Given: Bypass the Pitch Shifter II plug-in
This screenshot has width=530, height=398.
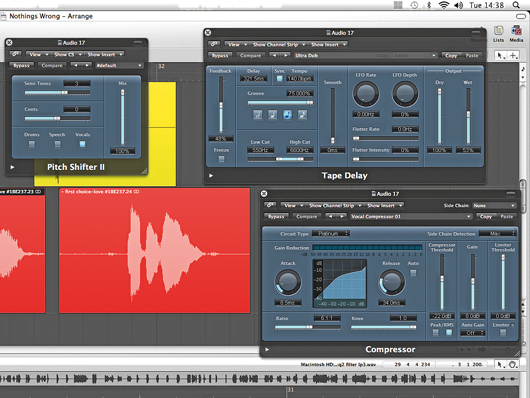Looking at the screenshot, I should 21,65.
